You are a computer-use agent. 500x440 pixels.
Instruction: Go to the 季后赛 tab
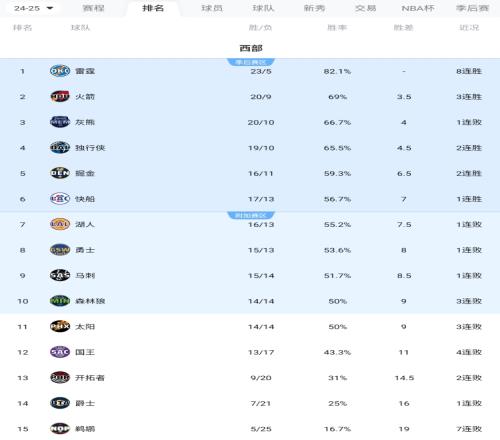pos(472,8)
